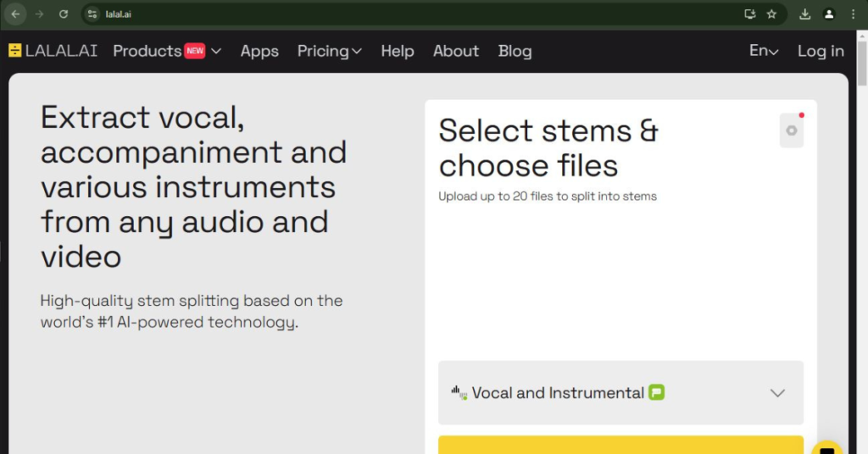This screenshot has width=868, height=454.
Task: Go to the About page
Action: 456,51
